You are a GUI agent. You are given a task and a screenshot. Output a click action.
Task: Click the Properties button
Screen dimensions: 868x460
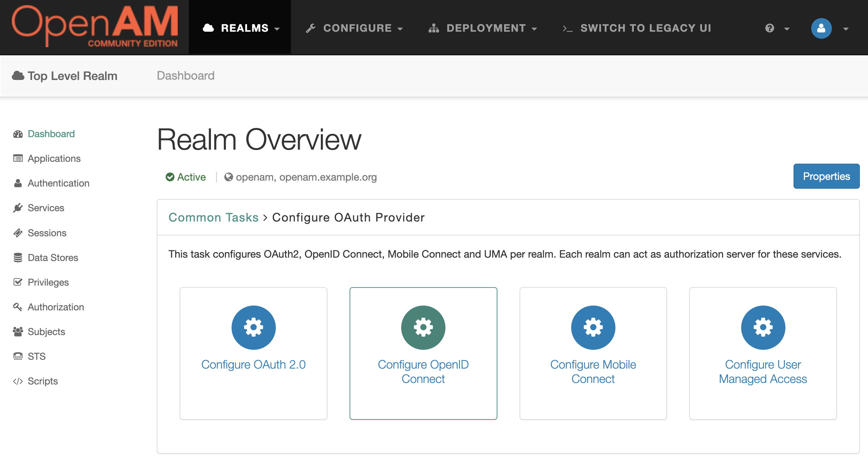pos(826,176)
